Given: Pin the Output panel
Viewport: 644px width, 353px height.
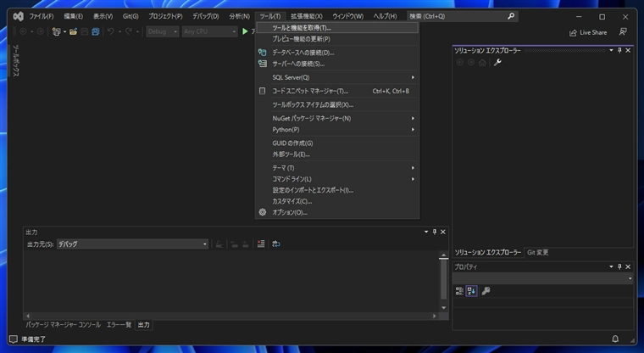Looking at the screenshot, I should 434,232.
